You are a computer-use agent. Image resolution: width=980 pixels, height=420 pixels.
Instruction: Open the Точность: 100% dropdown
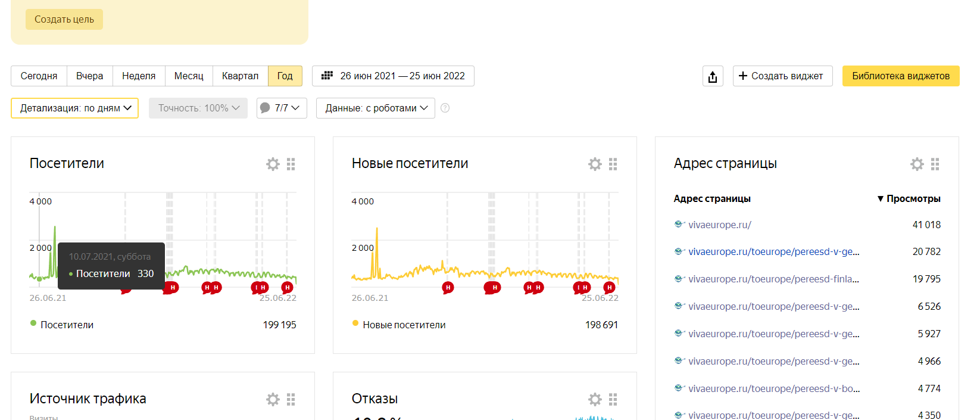(198, 108)
